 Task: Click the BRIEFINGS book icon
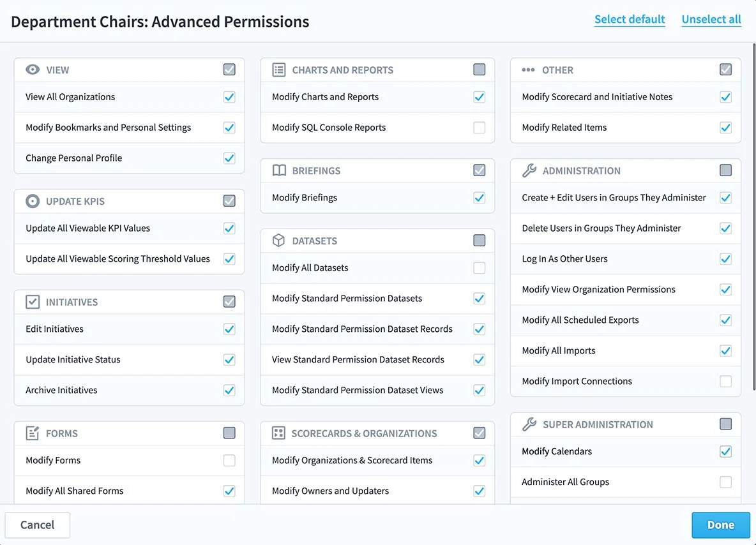[279, 170]
